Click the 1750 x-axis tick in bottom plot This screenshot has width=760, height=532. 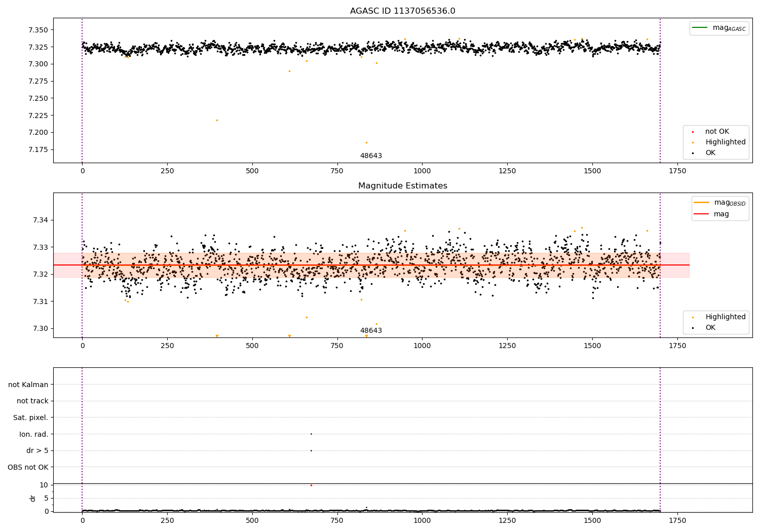tap(677, 520)
